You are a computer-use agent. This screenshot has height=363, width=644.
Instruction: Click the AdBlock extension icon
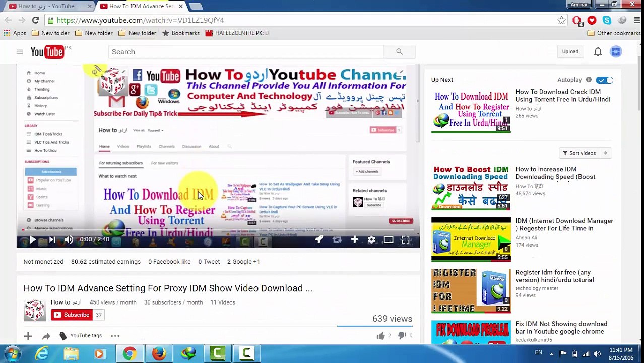tap(577, 20)
